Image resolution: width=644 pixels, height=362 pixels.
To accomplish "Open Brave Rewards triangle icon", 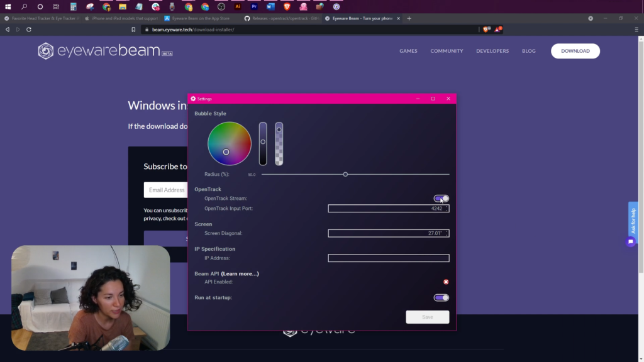I will pos(498,29).
